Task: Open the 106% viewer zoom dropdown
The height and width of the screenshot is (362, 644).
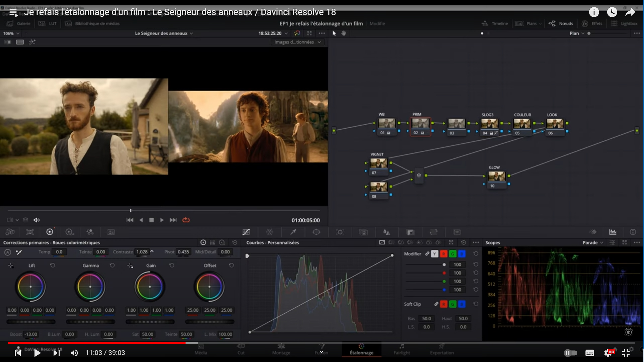Action: click(11, 33)
